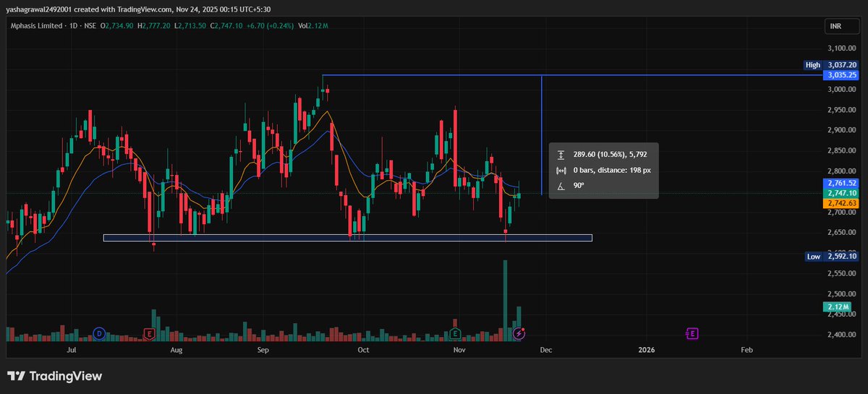Click the blue 3,035.25 line price label
Screen dimensions: 868x394
[x=842, y=74]
